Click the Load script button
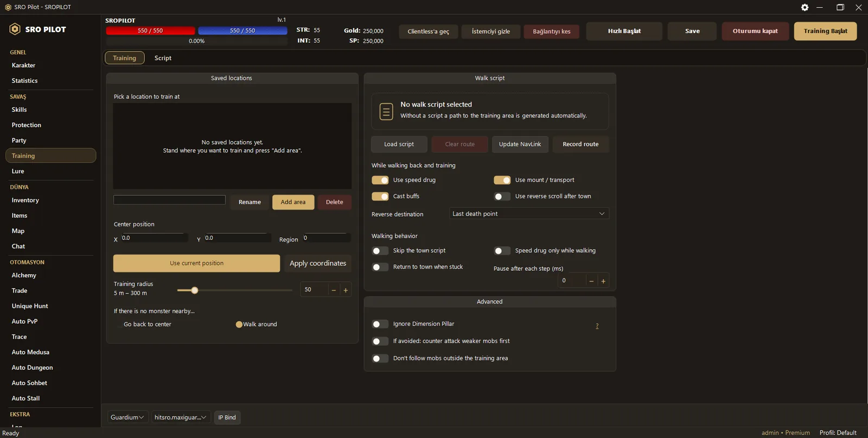Image resolution: width=868 pixels, height=438 pixels. pyautogui.click(x=399, y=144)
